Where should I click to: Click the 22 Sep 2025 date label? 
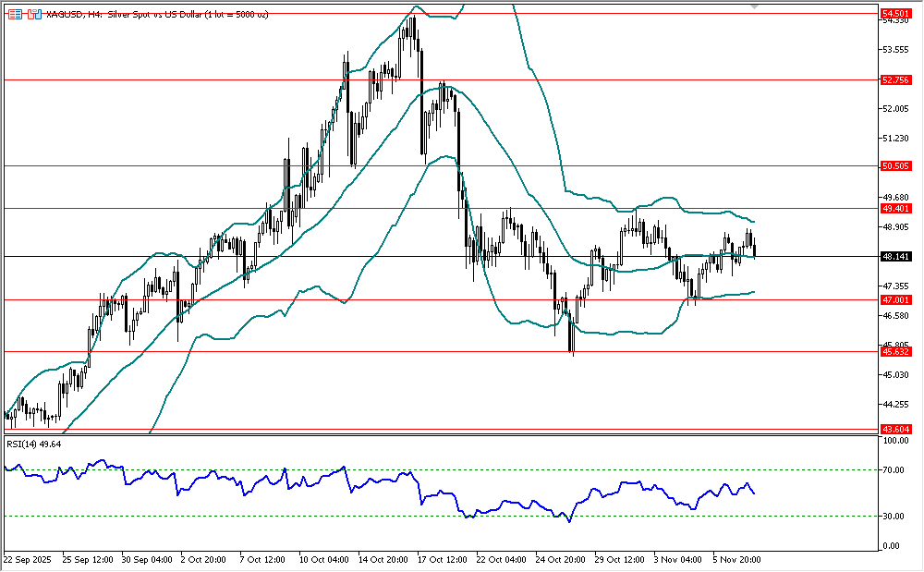coord(29,560)
